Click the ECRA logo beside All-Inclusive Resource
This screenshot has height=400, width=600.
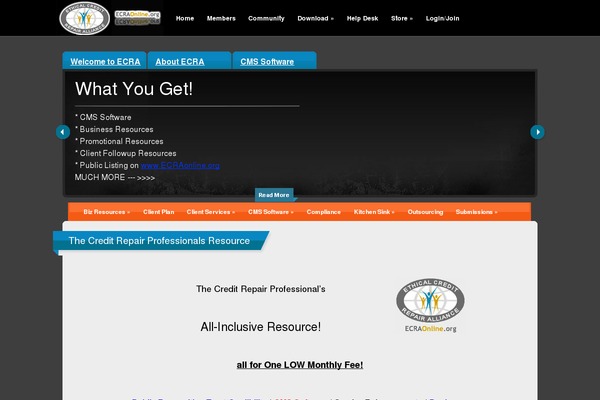pos(430,305)
